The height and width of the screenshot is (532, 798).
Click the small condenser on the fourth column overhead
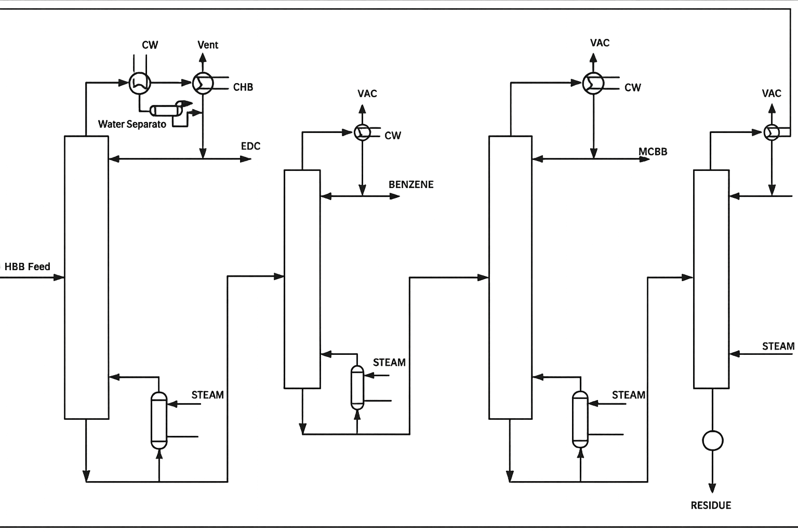tap(772, 132)
